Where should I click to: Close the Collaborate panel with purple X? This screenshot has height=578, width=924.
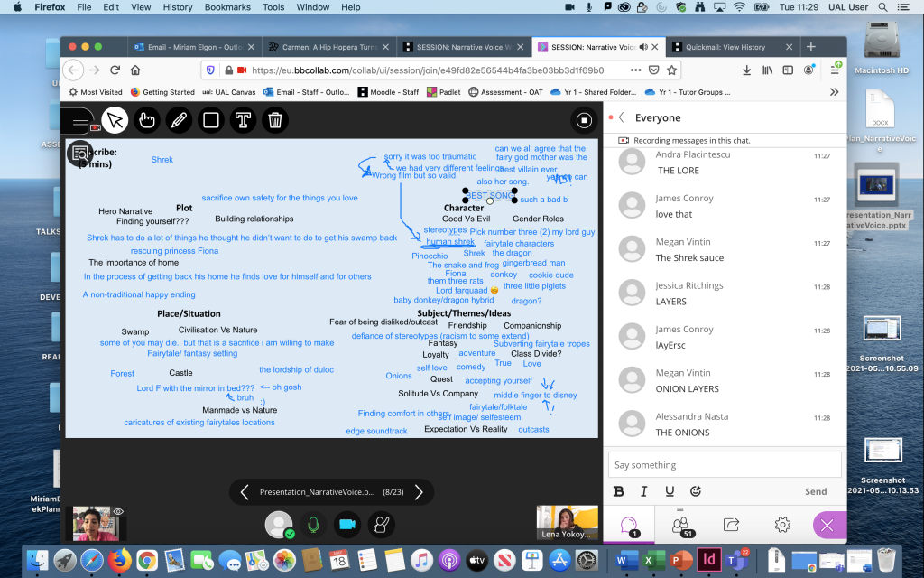click(827, 525)
